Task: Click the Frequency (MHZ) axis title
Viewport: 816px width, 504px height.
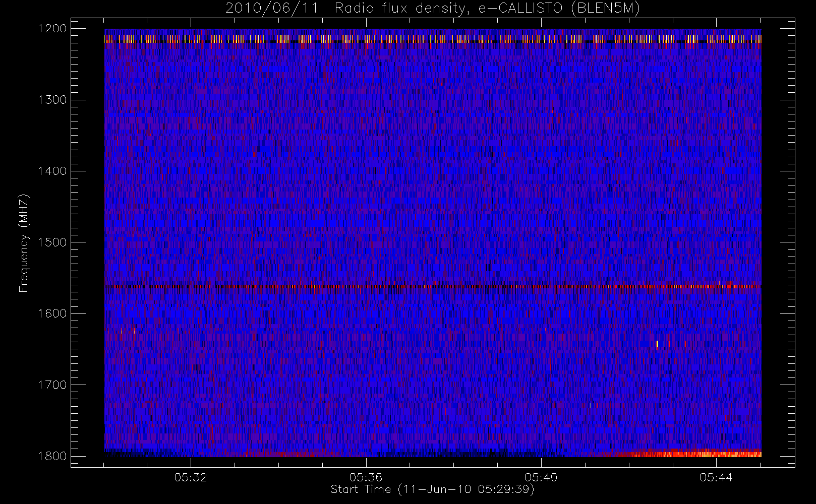Action: click(24, 243)
